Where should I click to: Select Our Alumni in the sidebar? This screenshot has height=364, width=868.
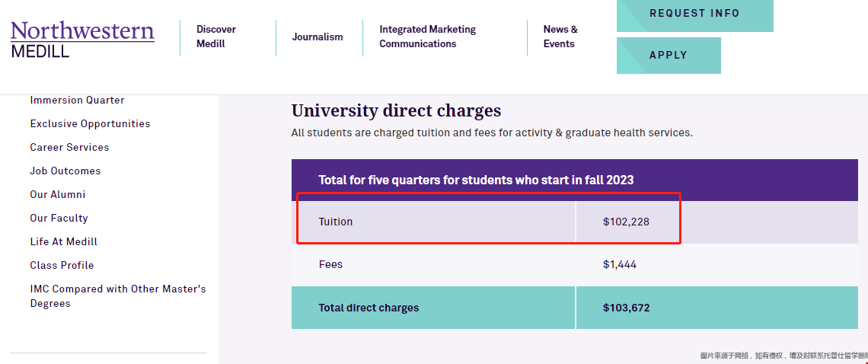pos(58,195)
